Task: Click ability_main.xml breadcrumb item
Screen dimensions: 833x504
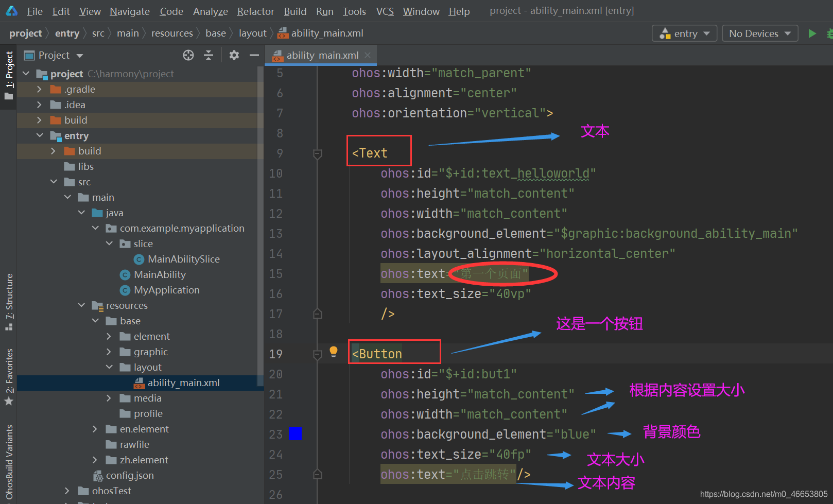Action: (x=320, y=33)
